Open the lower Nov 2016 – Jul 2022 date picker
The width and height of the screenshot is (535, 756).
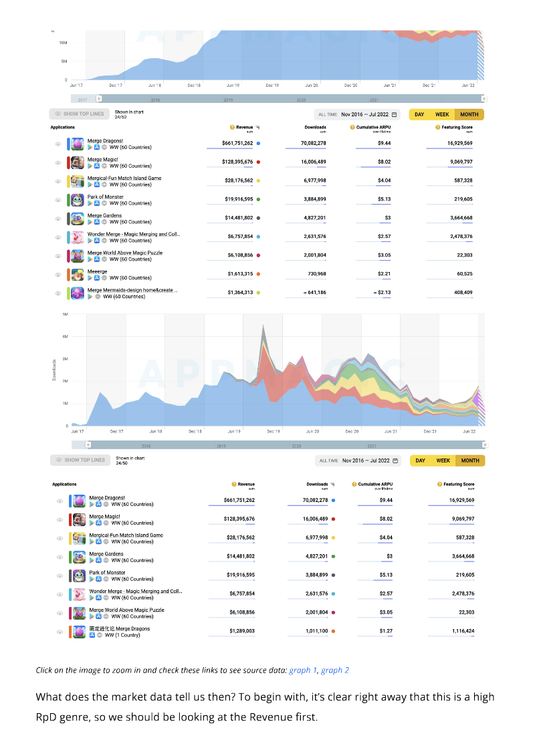(370, 461)
